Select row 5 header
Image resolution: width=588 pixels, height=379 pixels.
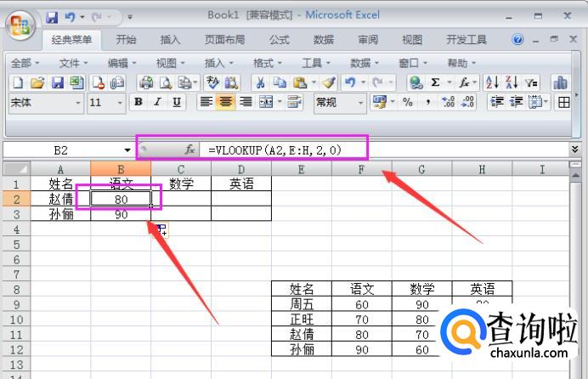[16, 245]
